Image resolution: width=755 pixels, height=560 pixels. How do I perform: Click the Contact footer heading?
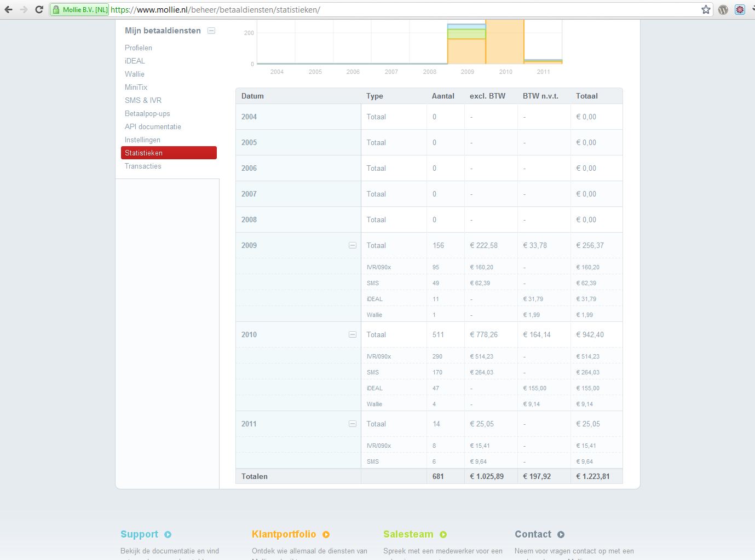pyautogui.click(x=533, y=534)
